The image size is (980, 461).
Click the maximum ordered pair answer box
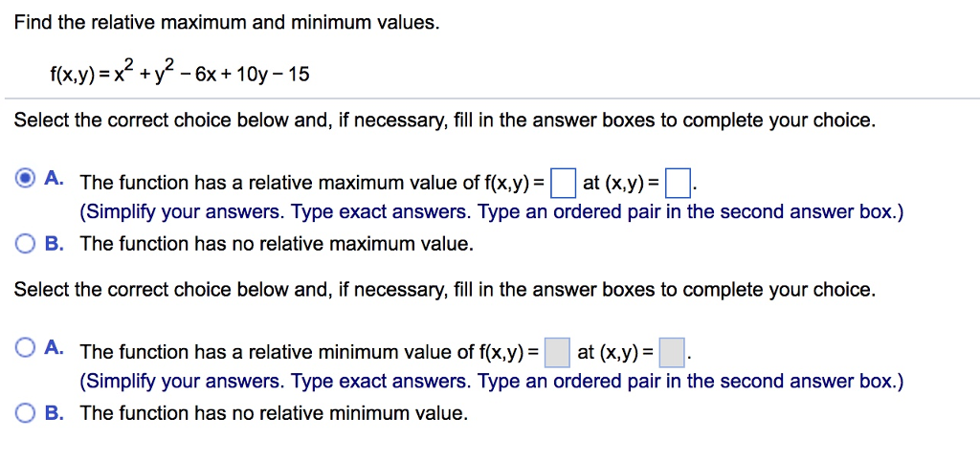[679, 184]
